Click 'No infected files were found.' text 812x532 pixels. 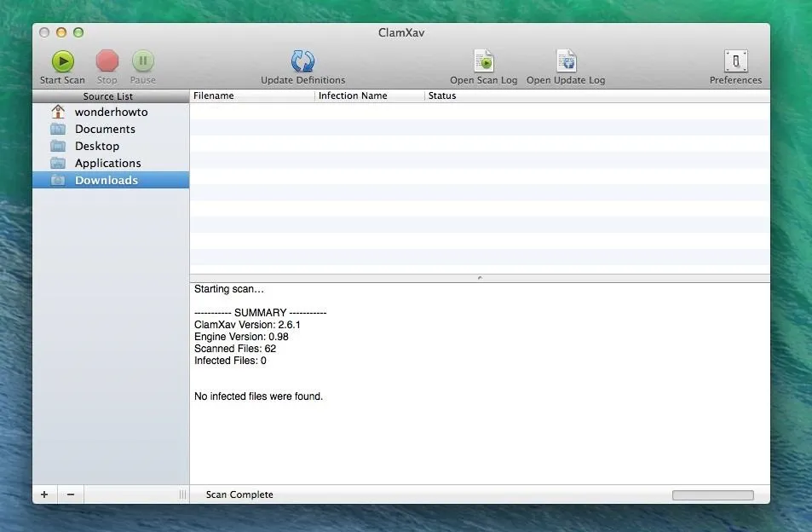click(x=258, y=396)
